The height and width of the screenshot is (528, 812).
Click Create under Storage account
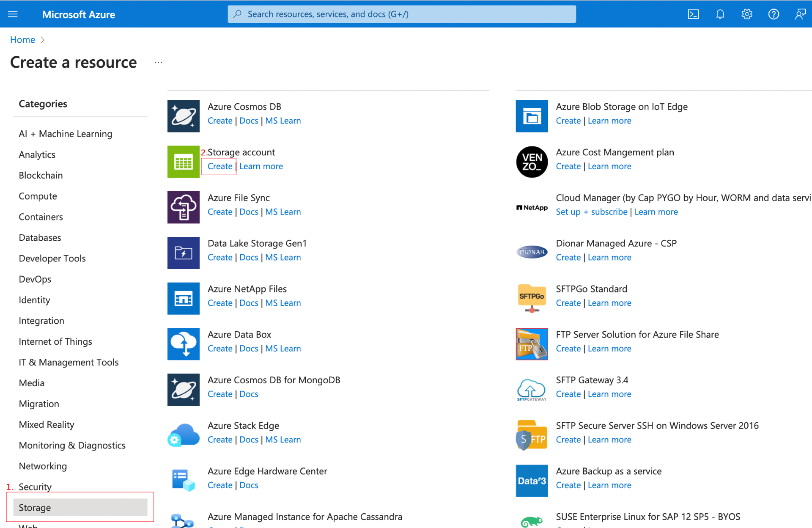tap(220, 166)
